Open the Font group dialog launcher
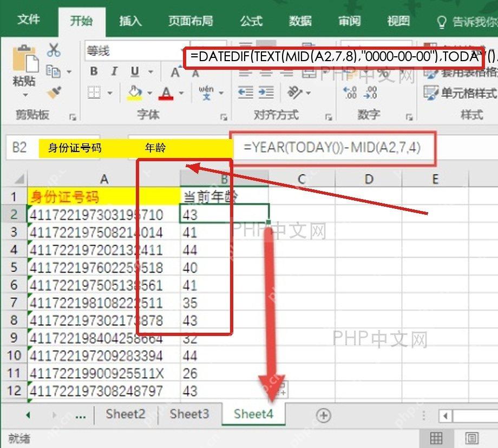This screenshot has height=448, width=498. [224, 117]
